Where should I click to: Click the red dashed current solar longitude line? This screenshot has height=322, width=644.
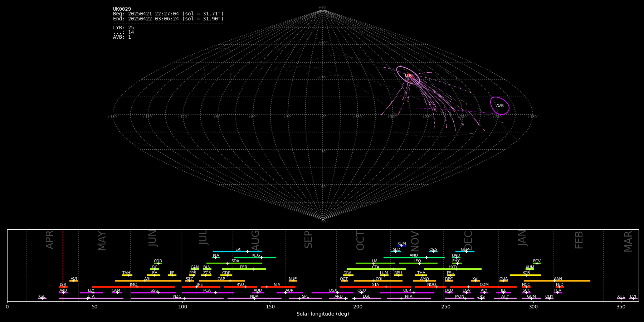point(63,265)
